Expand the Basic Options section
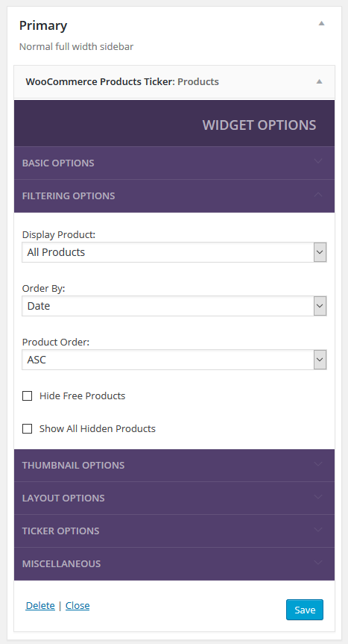This screenshot has height=644, width=348. tap(174, 163)
